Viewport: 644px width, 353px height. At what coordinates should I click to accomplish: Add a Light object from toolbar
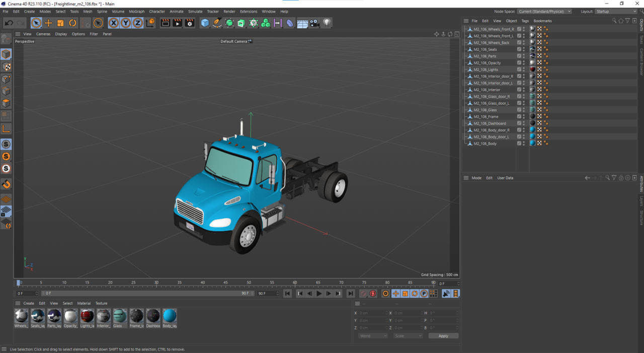tap(327, 23)
